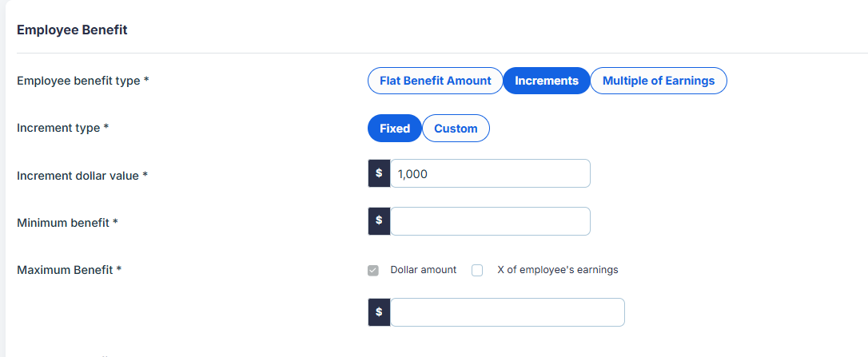Select the Flat Benefit Amount option

[x=435, y=81]
